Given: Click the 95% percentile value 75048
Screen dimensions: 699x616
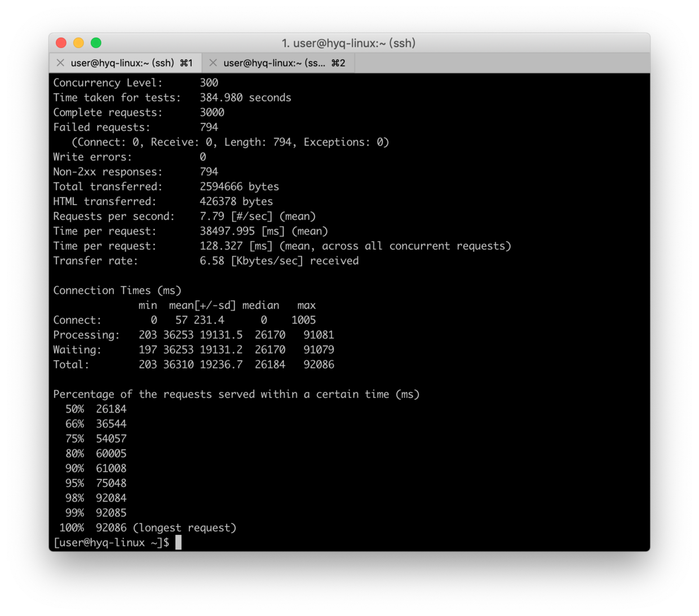Looking at the screenshot, I should point(111,483).
